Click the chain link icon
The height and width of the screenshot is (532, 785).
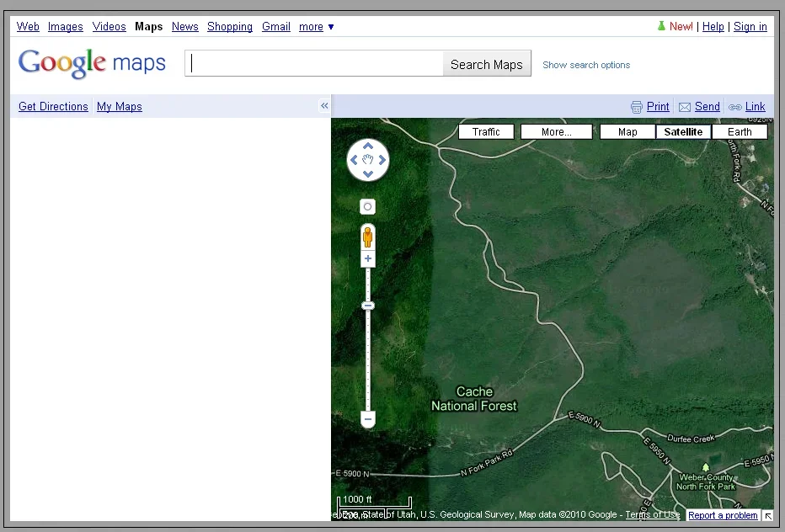pyautogui.click(x=735, y=107)
